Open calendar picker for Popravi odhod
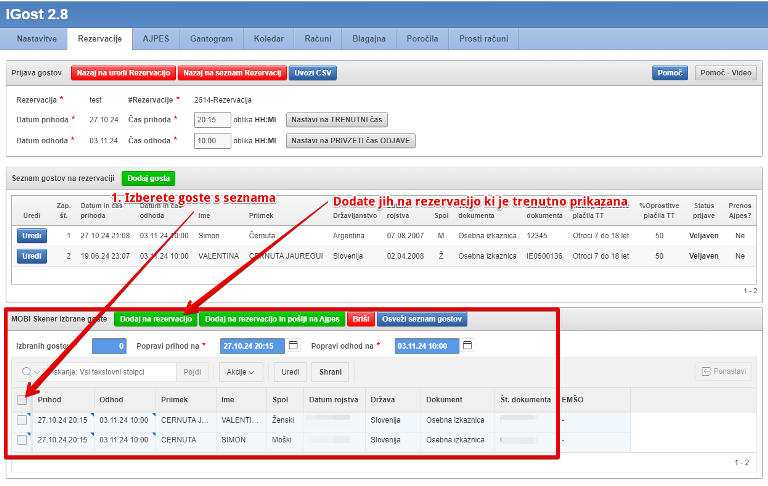 coord(466,346)
